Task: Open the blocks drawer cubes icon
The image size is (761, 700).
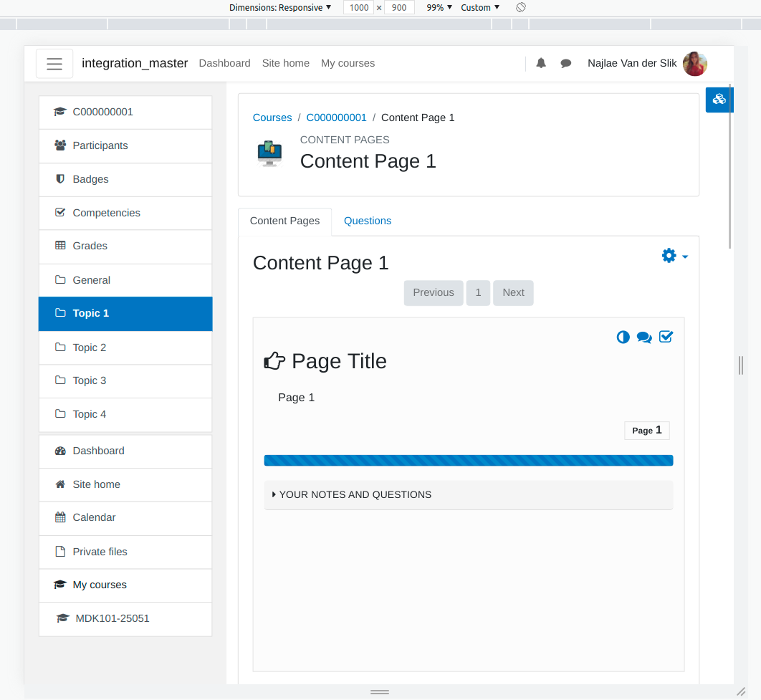Action: (719, 100)
